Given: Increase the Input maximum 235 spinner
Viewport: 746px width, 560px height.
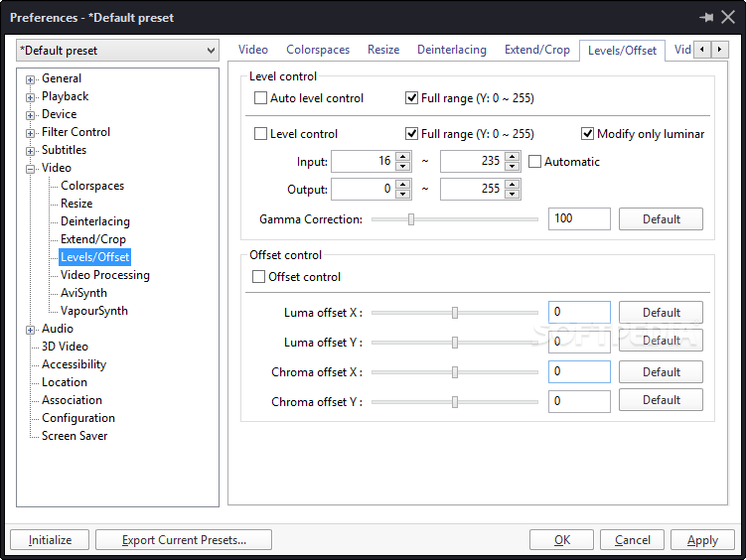Looking at the screenshot, I should pos(512,157).
